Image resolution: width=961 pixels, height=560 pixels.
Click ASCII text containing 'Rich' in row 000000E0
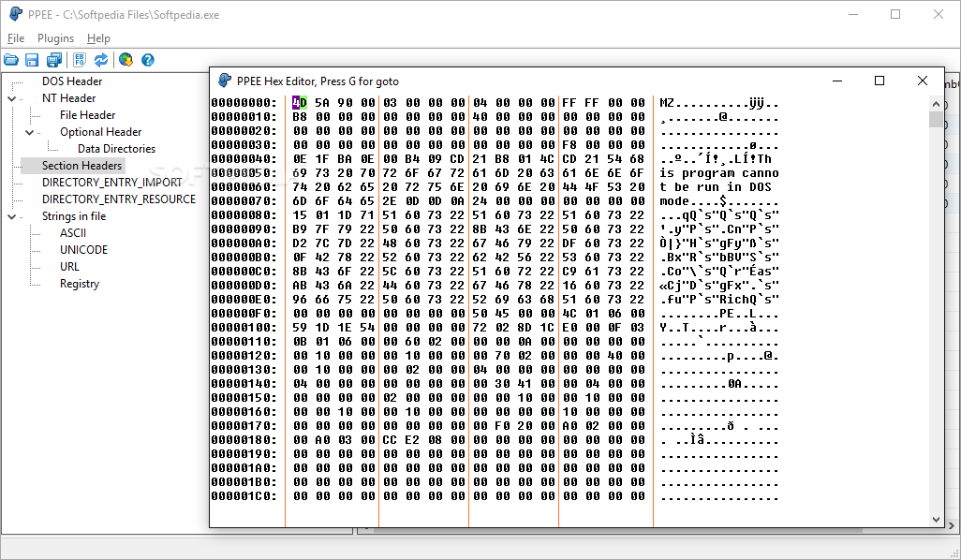click(x=719, y=300)
